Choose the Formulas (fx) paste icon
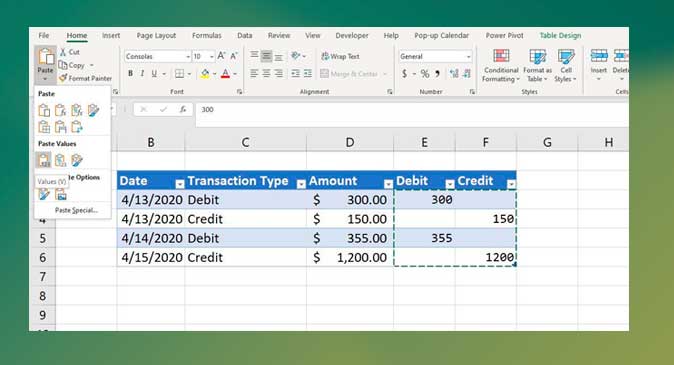674x365 pixels. pyautogui.click(x=60, y=110)
